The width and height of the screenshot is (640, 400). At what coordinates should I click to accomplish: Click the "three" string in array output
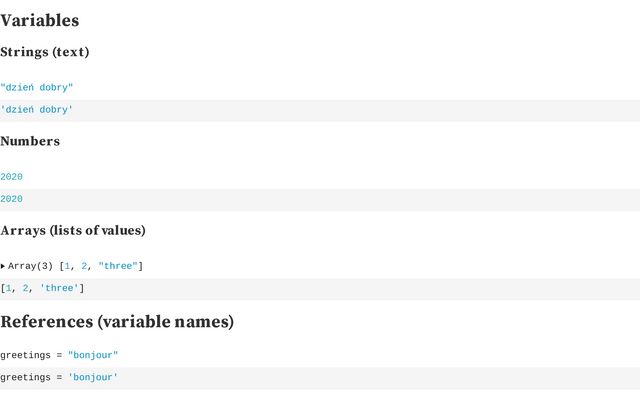point(120,266)
